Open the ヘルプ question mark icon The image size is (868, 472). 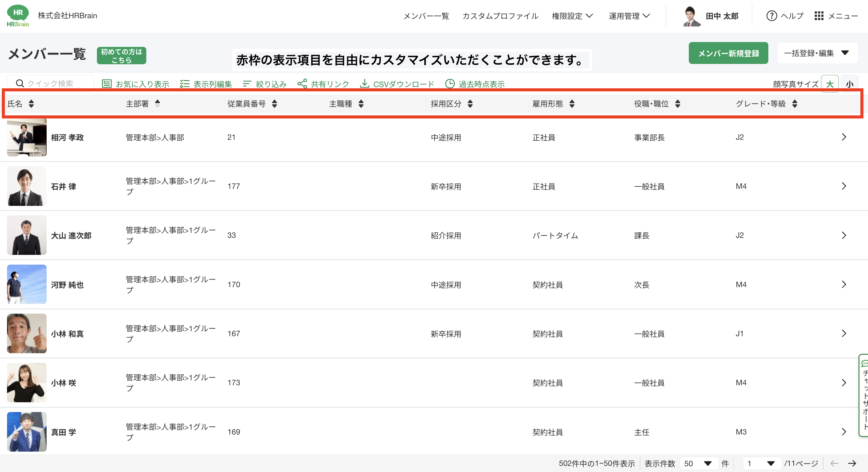(771, 16)
